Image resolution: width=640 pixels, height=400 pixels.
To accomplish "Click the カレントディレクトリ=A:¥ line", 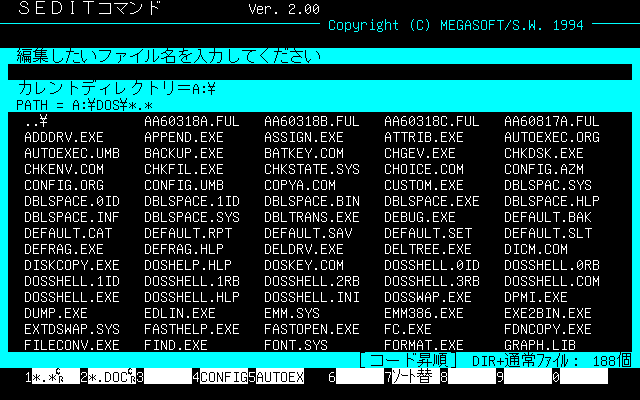I will 116,88.
